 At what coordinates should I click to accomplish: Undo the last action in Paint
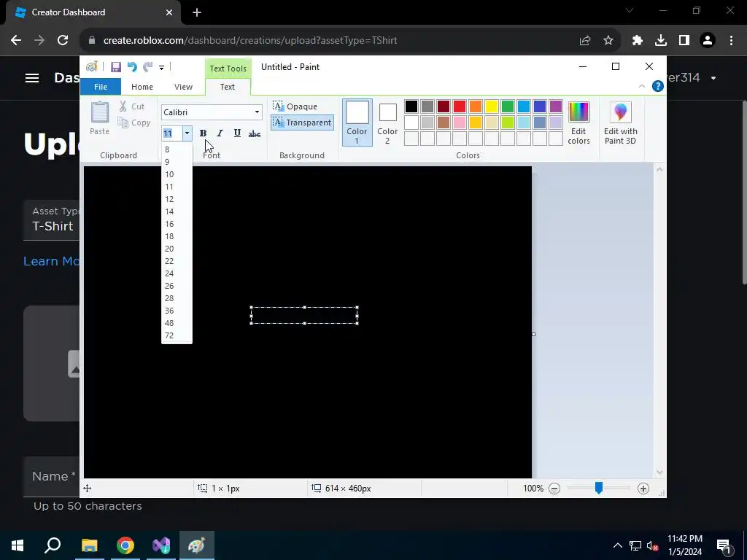[x=132, y=67]
